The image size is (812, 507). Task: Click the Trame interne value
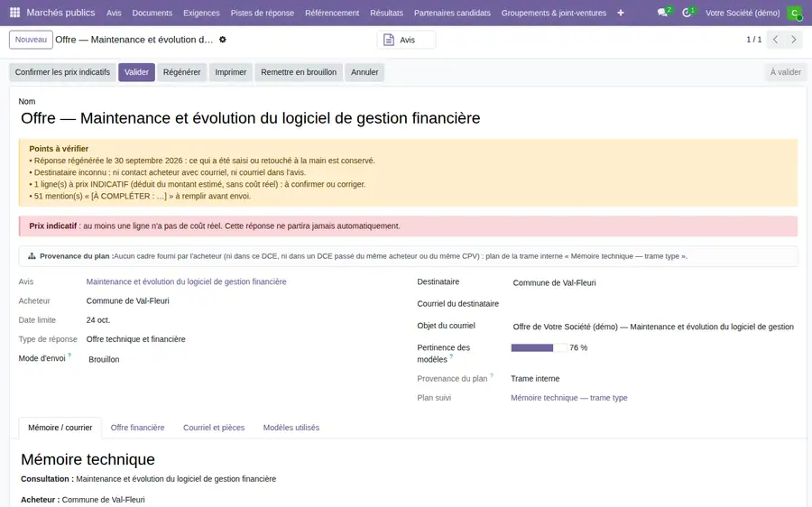[x=535, y=379]
